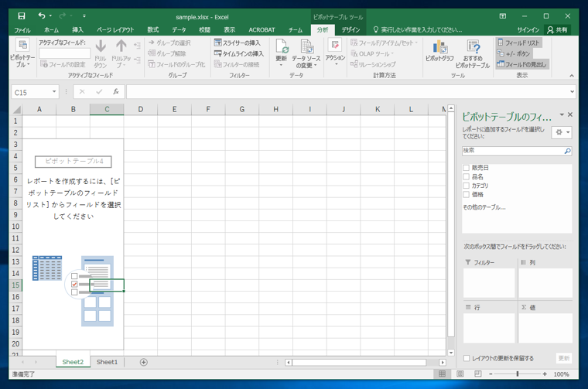
Task: Open the Undo history dropdown arrow
Action: [x=50, y=15]
